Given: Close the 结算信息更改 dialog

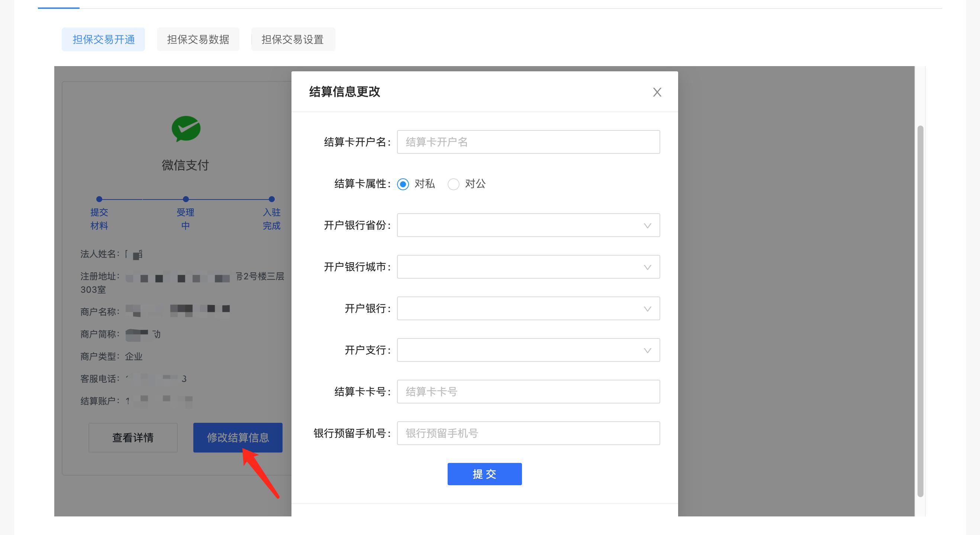Looking at the screenshot, I should pyautogui.click(x=657, y=92).
